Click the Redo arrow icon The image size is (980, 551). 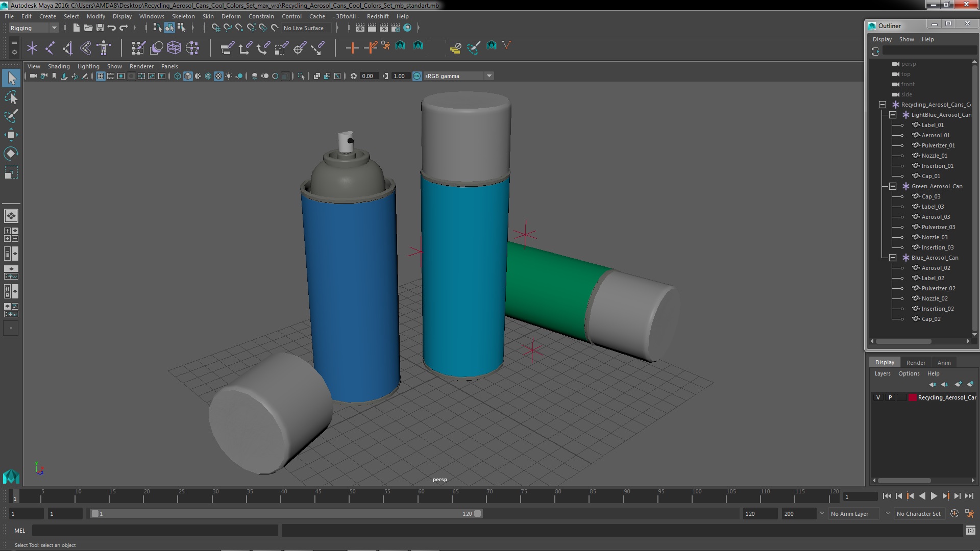click(124, 28)
